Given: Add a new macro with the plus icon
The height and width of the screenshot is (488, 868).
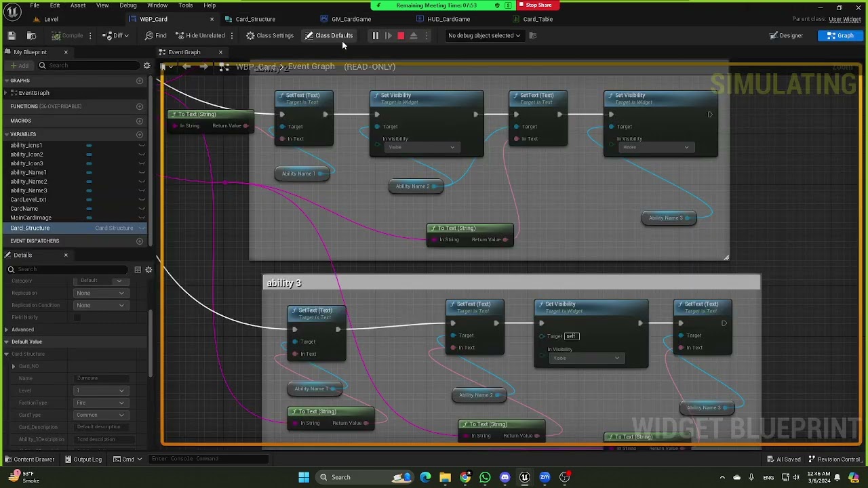Looking at the screenshot, I should 140,121.
